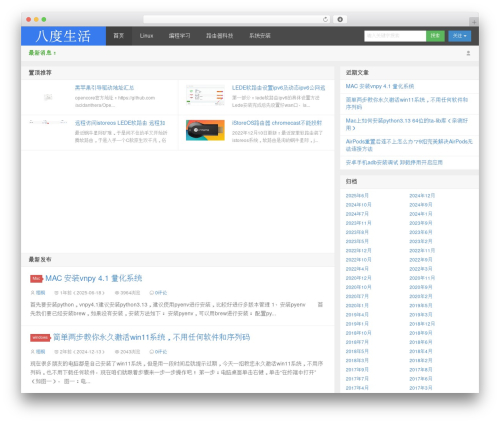Open the 2017年3月 archive
This screenshot has height=423, width=500.
point(421,388)
